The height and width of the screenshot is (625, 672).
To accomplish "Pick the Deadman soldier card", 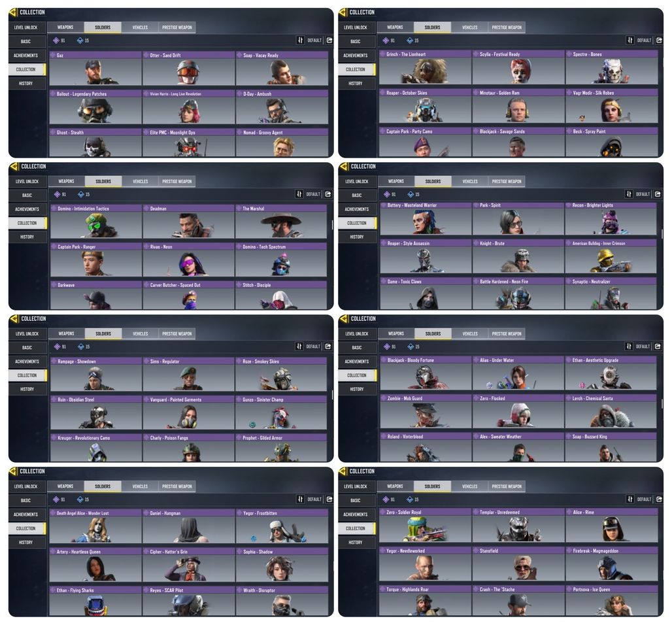I will coord(188,222).
